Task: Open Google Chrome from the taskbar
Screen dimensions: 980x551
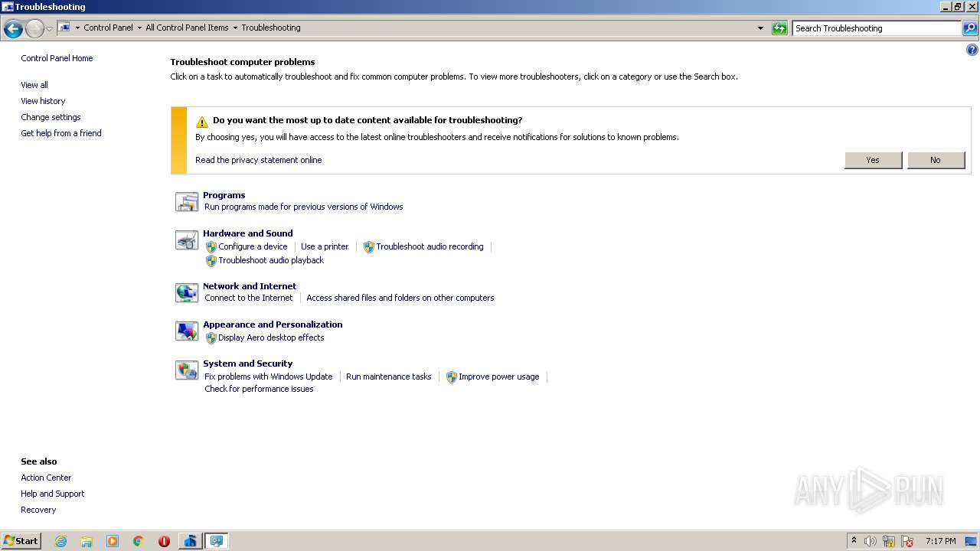Action: click(x=139, y=541)
